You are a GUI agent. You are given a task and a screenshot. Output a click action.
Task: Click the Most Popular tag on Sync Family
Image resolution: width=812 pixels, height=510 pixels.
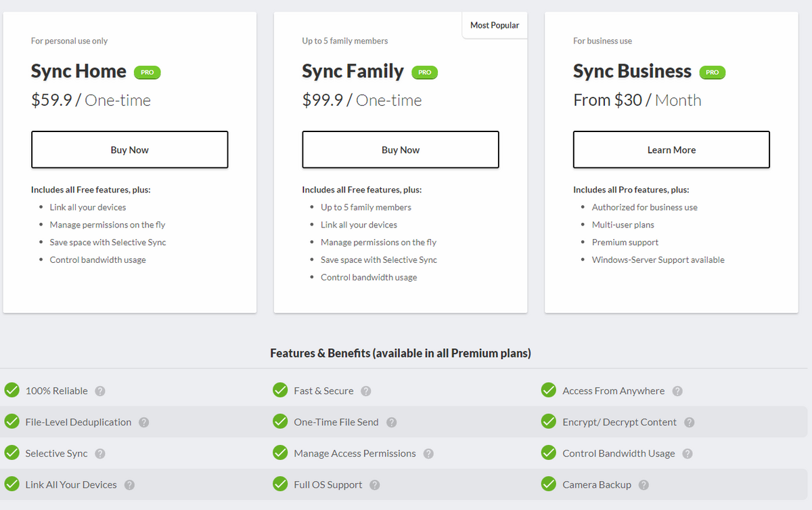pyautogui.click(x=495, y=25)
